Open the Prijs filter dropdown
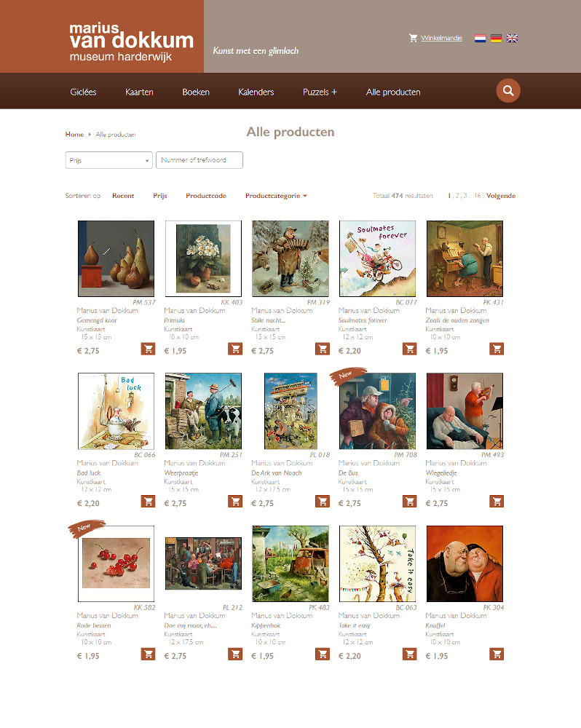Viewport: 581px width, 728px height. pos(109,160)
